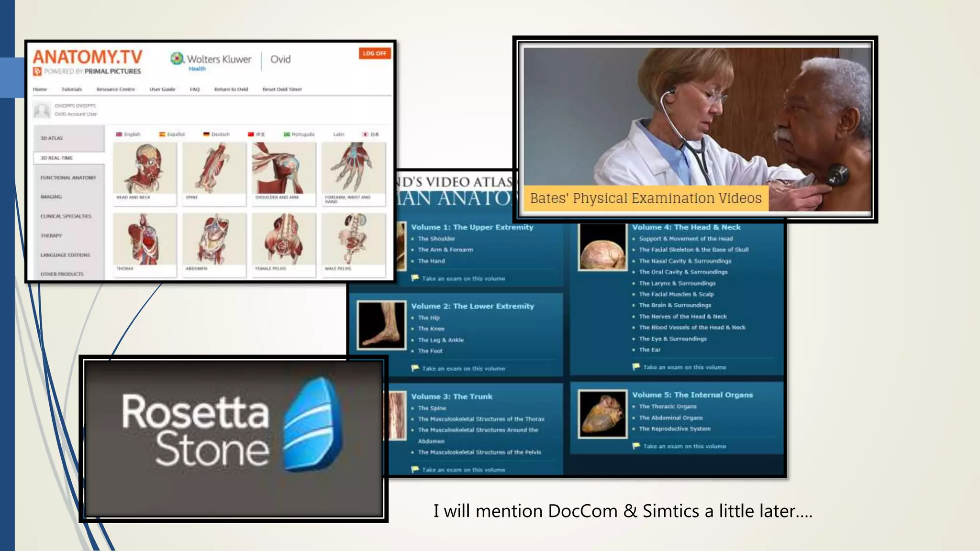Select the 3D REAL-TIME sidebar tab
Screen dimensions: 980x551
[69, 158]
